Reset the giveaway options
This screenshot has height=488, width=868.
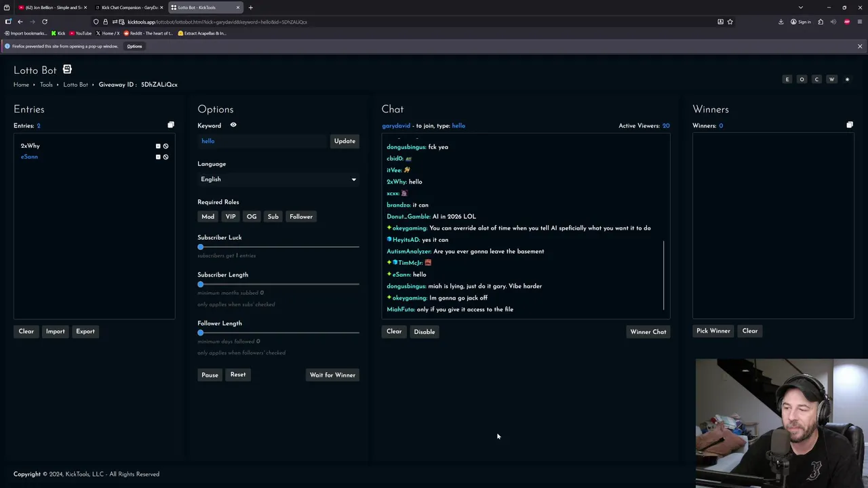(x=238, y=375)
